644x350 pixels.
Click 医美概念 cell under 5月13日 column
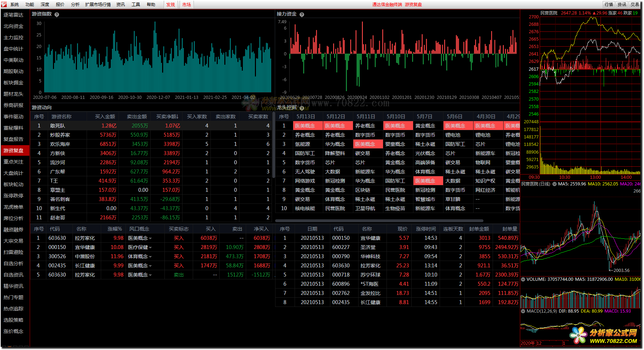point(308,126)
